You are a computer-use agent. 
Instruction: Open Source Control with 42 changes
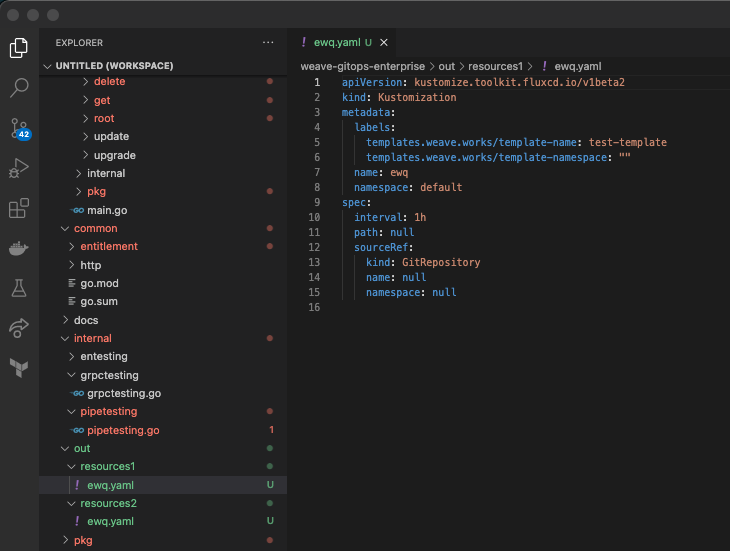tap(20, 128)
